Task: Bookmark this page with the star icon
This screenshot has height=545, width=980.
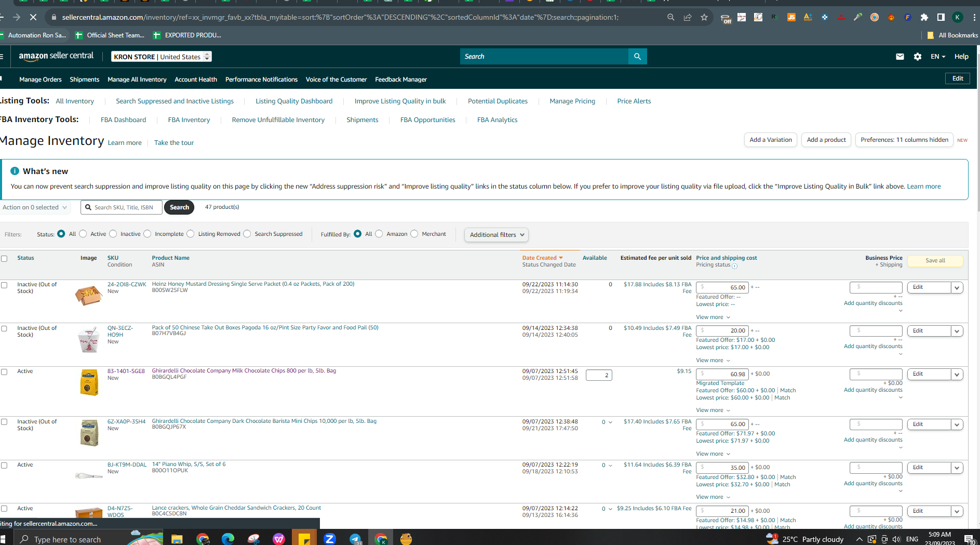Action: click(704, 17)
